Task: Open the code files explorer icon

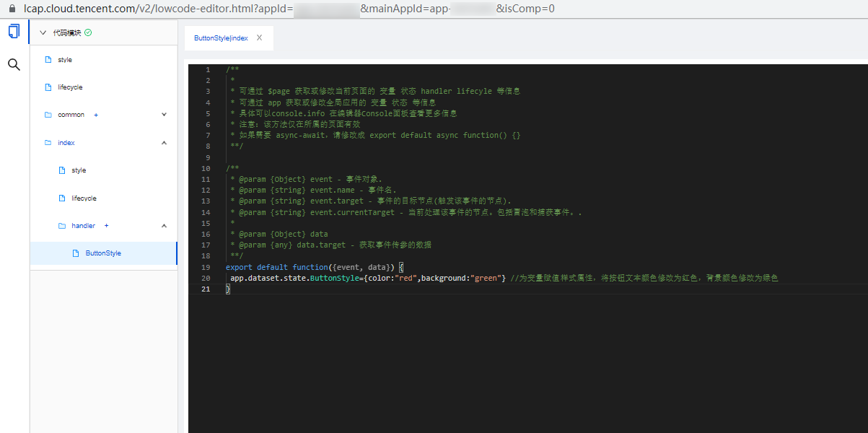Action: click(x=14, y=32)
